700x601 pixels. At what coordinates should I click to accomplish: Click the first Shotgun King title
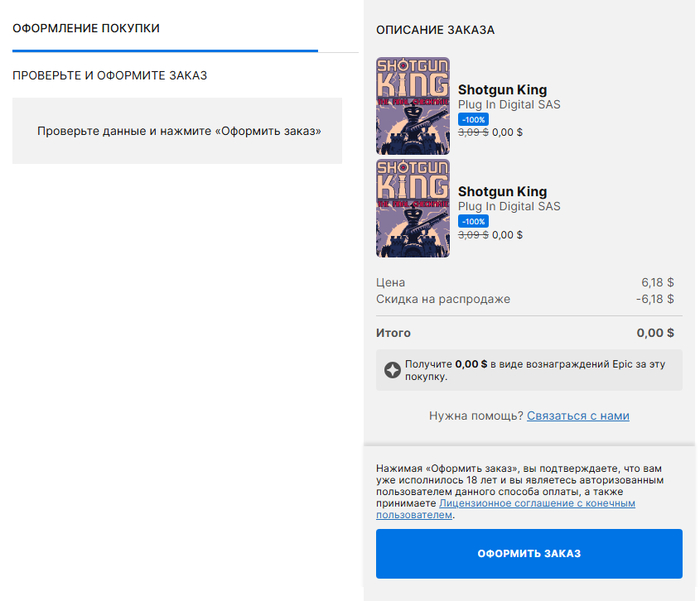pos(502,90)
